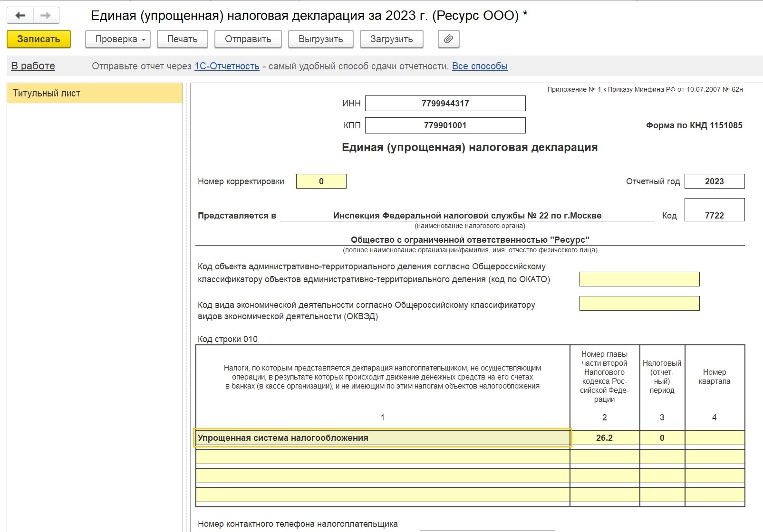Save the form with the Записать button
This screenshot has width=763, height=532.
coord(39,39)
